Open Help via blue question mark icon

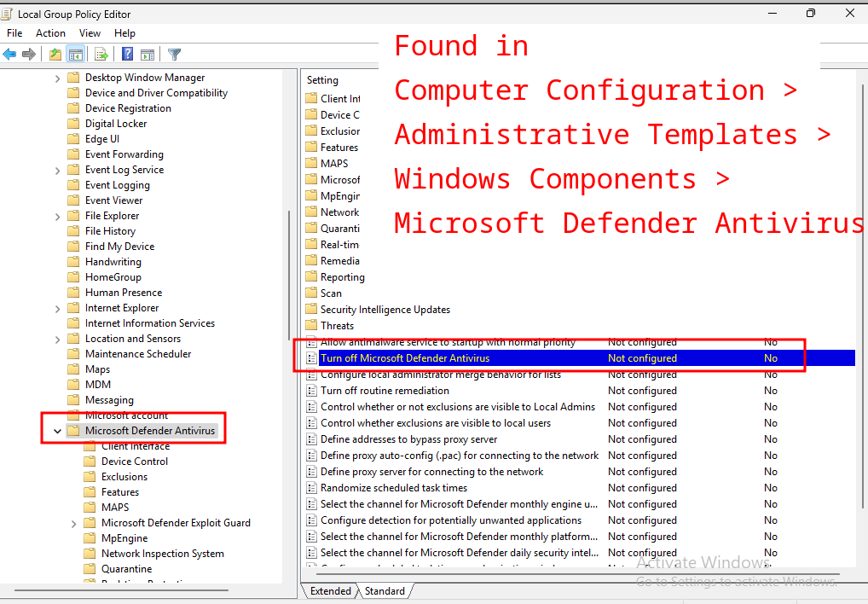pyautogui.click(x=127, y=55)
